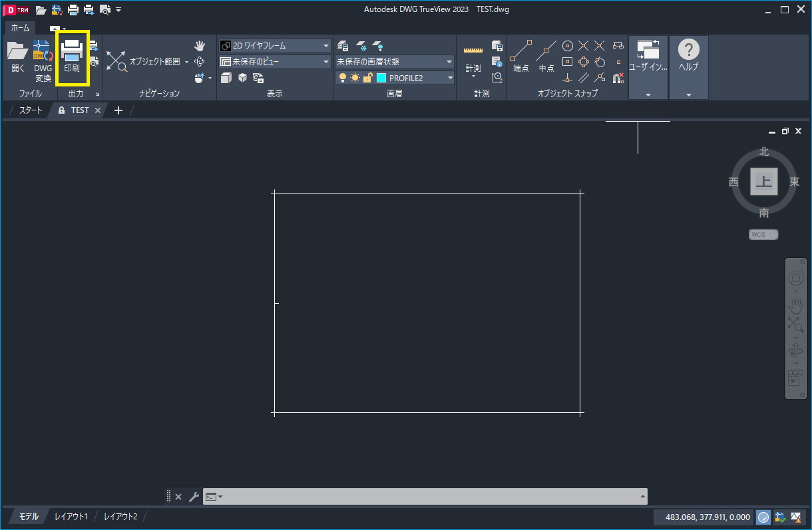Click the locate point icon in 計測 panel

pyautogui.click(x=497, y=78)
